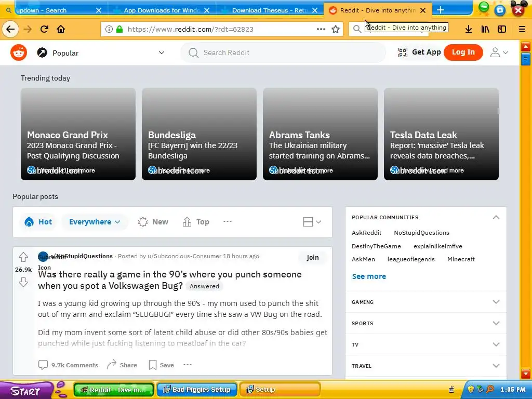Screen dimensions: 532x399
Task: Open the browser downloads arrow
Action: click(469, 29)
